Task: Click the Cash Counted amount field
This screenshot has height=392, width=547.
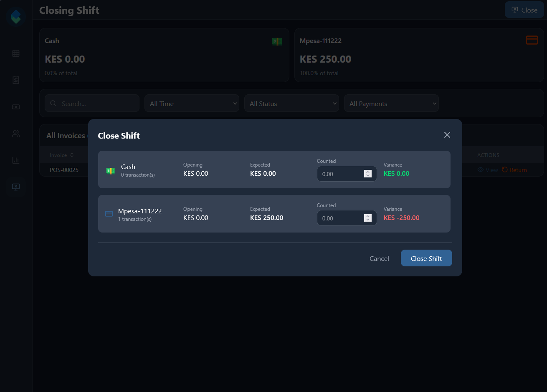Action: pos(347,174)
